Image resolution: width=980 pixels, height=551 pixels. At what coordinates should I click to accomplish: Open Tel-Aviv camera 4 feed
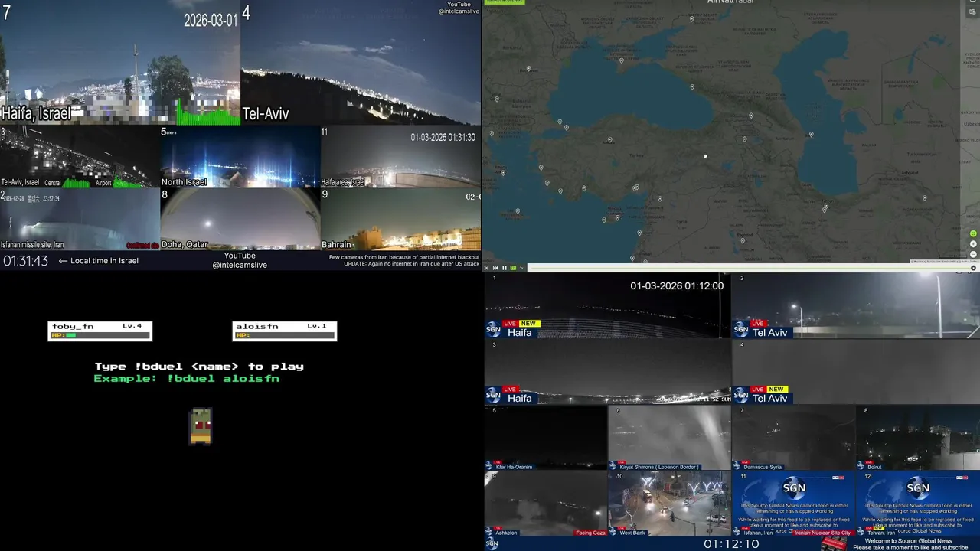361,63
